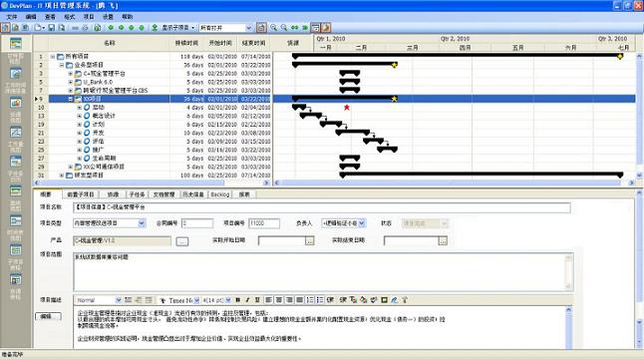The height and width of the screenshot is (359, 644).
Task: Click into the 项目编号 input field
Action: click(264, 223)
